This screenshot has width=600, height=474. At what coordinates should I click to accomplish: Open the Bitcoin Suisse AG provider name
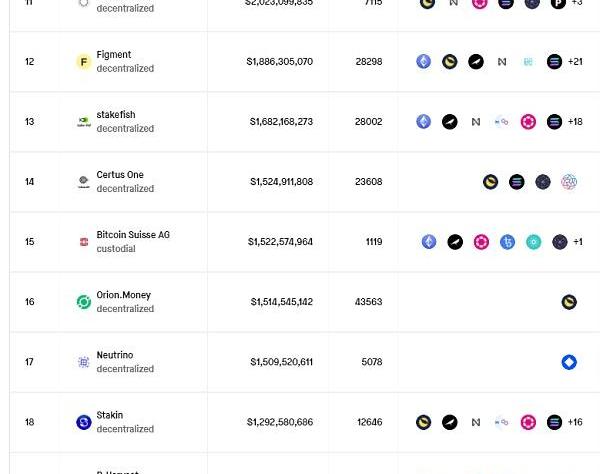click(133, 235)
